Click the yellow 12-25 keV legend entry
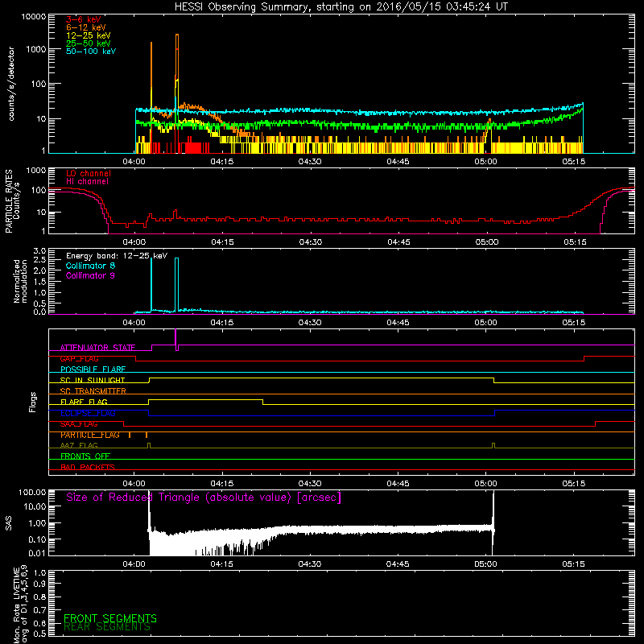 [89, 35]
